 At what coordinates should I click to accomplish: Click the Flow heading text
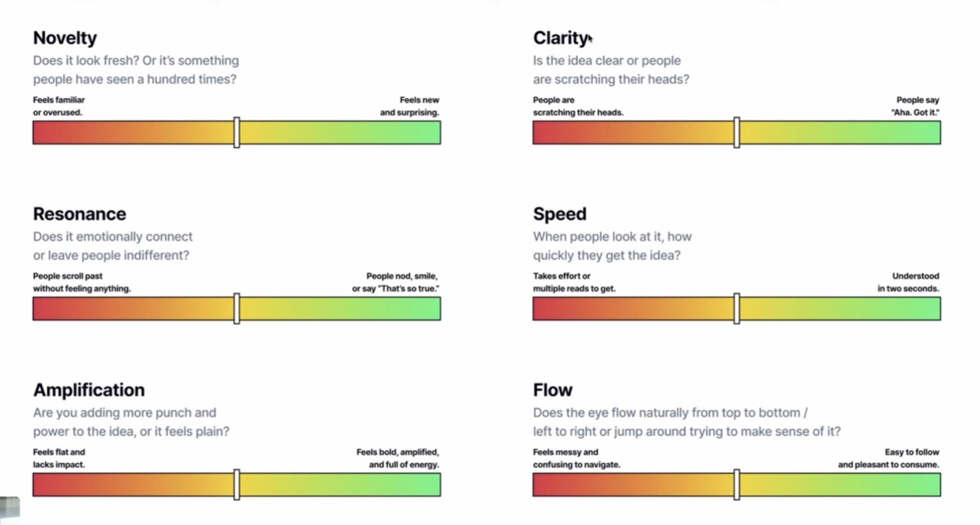point(553,390)
